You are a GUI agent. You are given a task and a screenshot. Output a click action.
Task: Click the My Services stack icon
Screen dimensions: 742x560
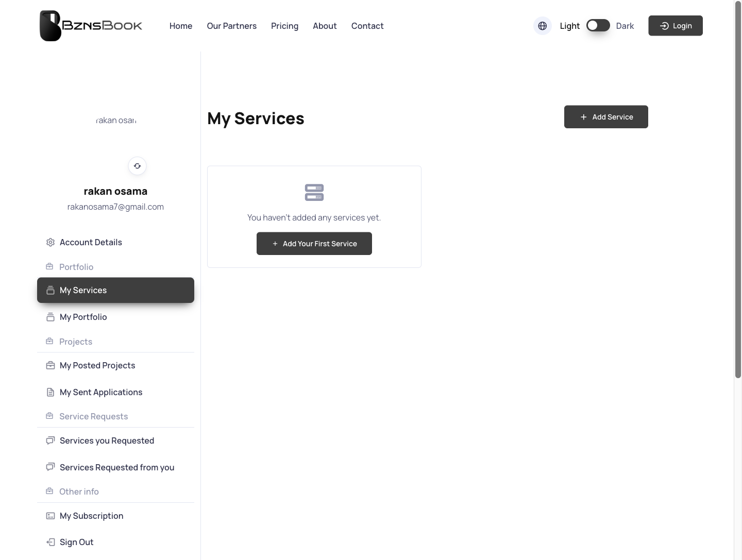tap(50, 290)
